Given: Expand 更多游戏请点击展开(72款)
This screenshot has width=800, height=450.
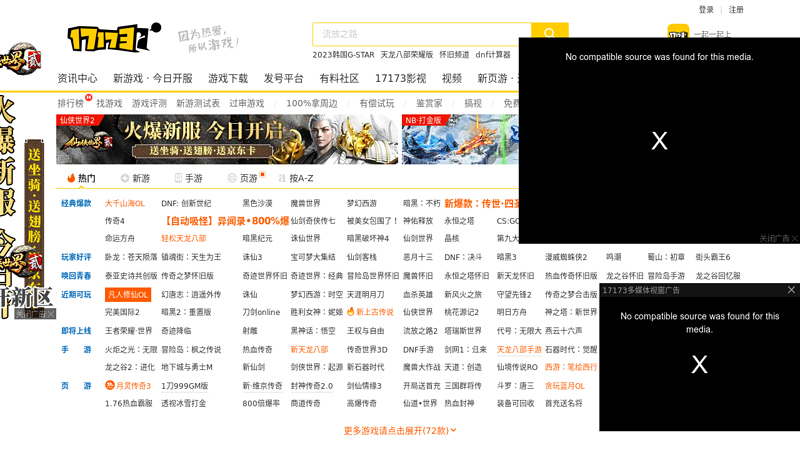Looking at the screenshot, I should click(400, 431).
